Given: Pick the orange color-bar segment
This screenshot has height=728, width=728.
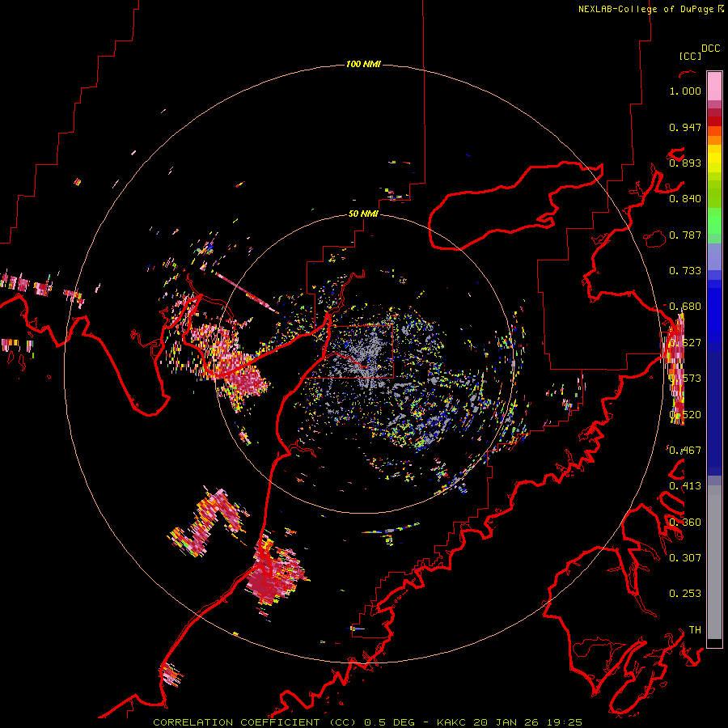Looking at the screenshot, I should pyautogui.click(x=714, y=140).
